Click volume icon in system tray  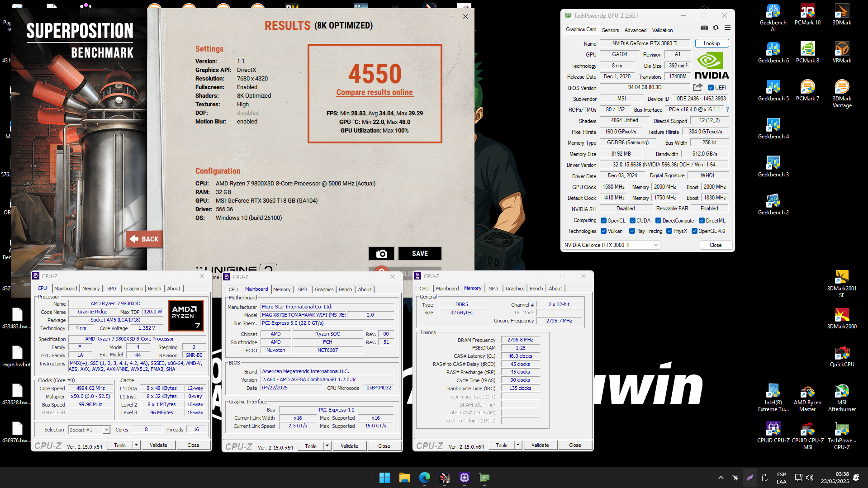pos(810,478)
